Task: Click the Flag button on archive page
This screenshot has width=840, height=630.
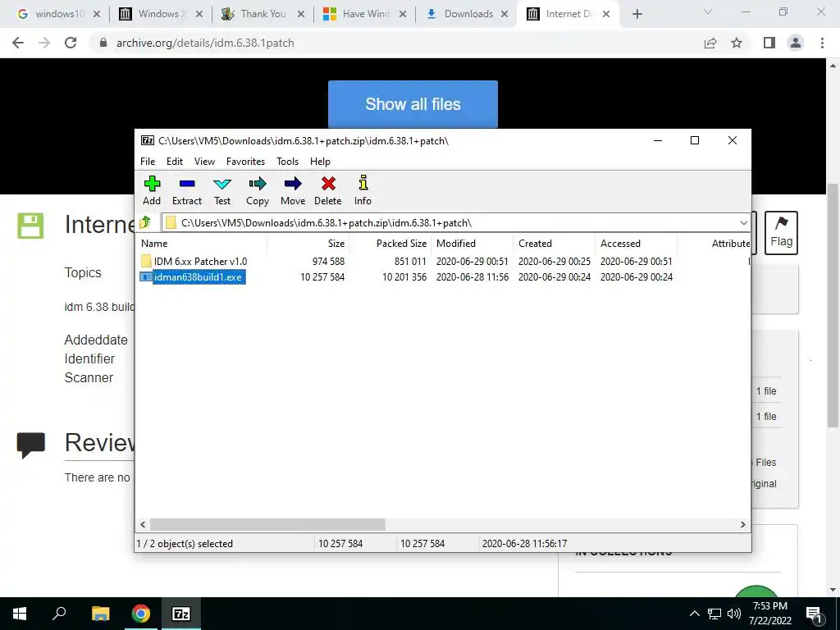Action: 781,232
